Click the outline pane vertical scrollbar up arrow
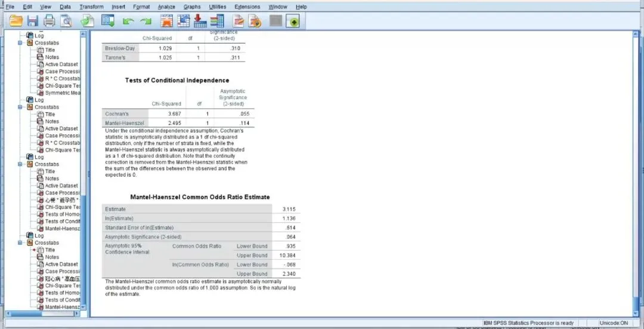The width and height of the screenshot is (644, 329). point(83,34)
